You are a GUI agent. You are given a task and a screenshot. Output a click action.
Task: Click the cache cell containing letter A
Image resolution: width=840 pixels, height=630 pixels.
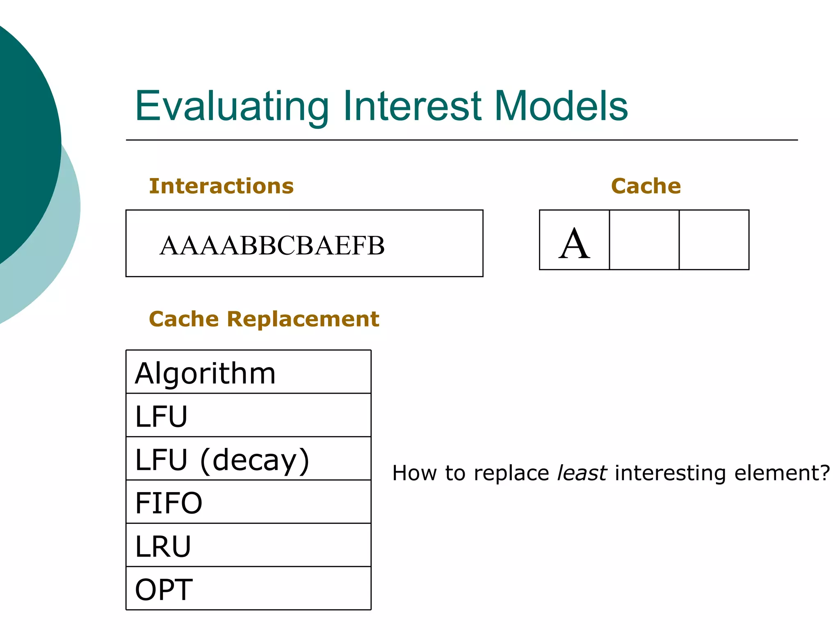coord(574,240)
